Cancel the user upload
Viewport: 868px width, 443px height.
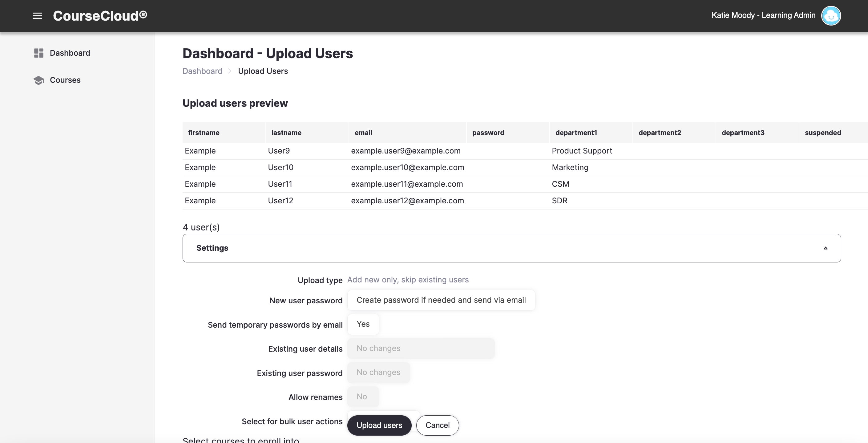pos(437,425)
